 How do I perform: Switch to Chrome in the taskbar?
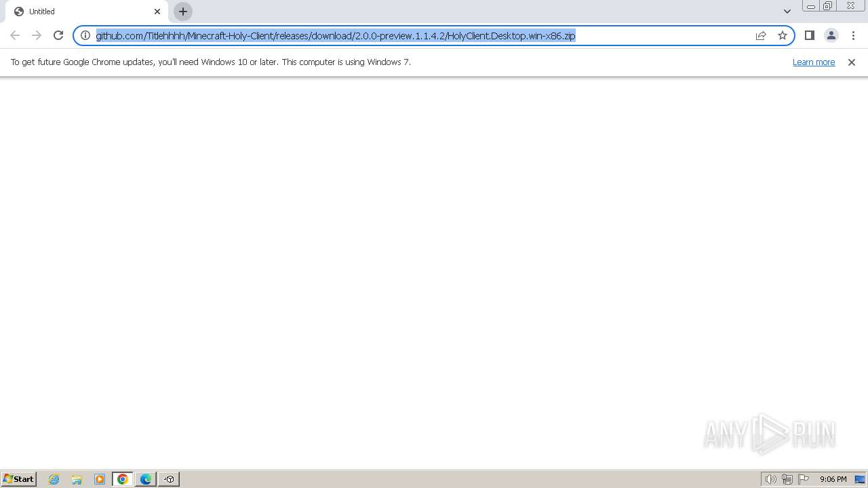pyautogui.click(x=123, y=479)
